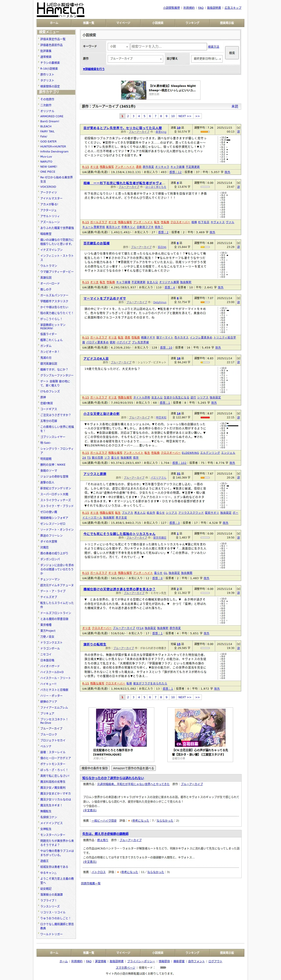The width and height of the screenshot is (281, 980).
Task: Click the 広告スキップ link in the header
Action: (x=233, y=8)
